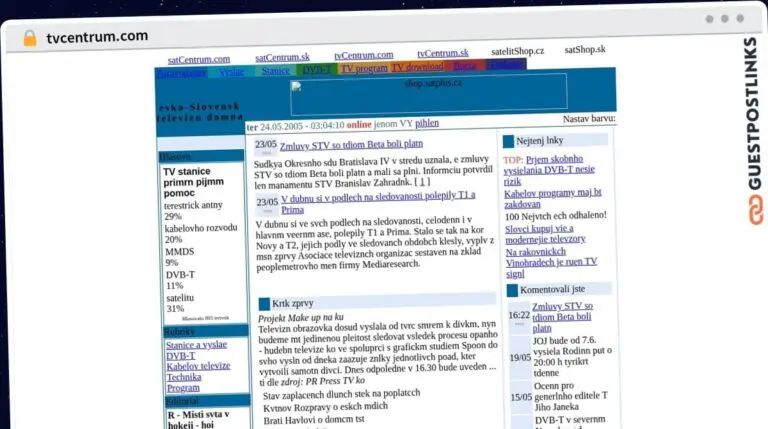
Task: Open the [1] comments link under first article
Action: coord(424,182)
